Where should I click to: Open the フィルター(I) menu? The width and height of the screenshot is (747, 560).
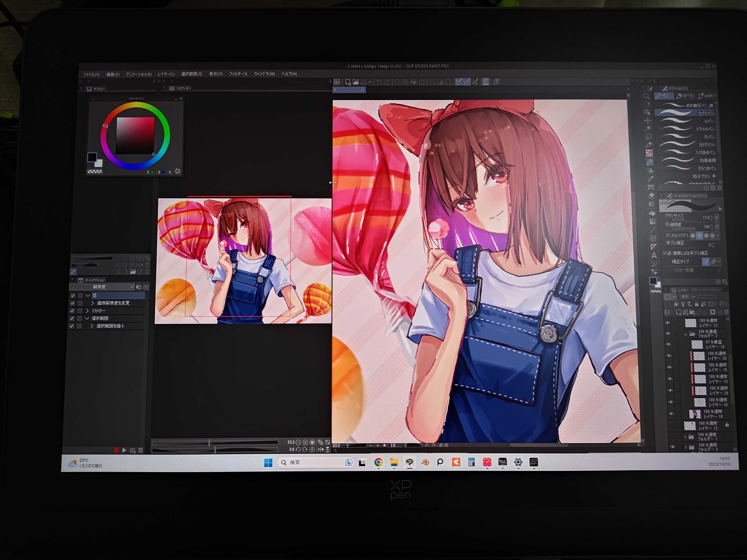pyautogui.click(x=238, y=74)
